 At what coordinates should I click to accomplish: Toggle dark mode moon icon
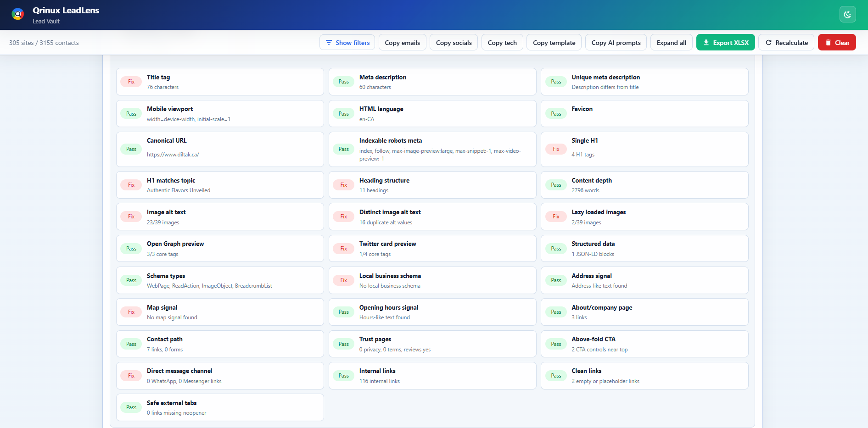pos(847,14)
